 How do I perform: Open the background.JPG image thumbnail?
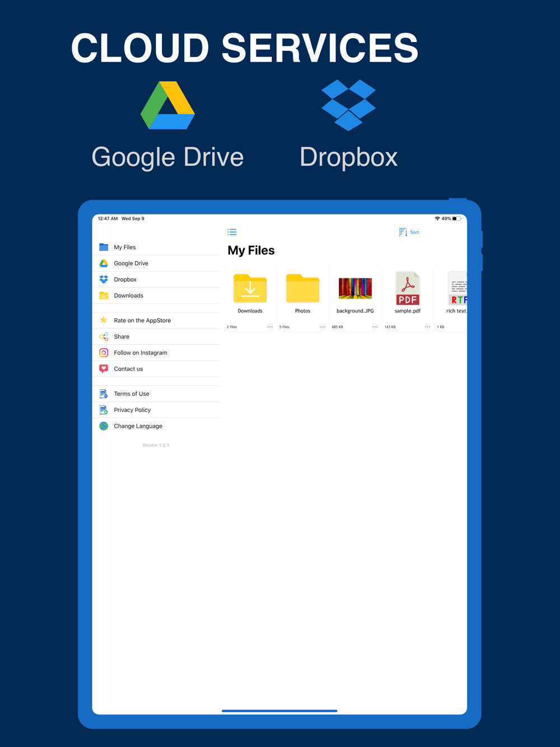coord(355,288)
